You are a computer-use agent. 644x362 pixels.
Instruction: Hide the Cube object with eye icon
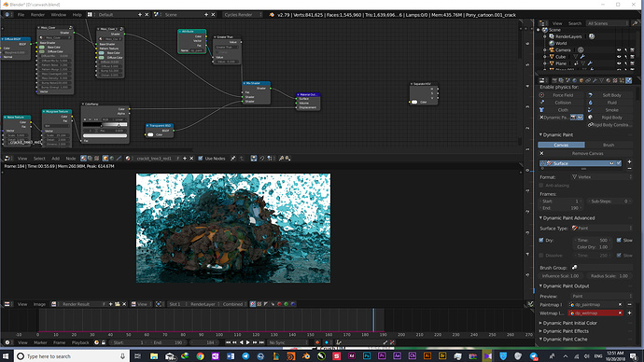coord(619,57)
